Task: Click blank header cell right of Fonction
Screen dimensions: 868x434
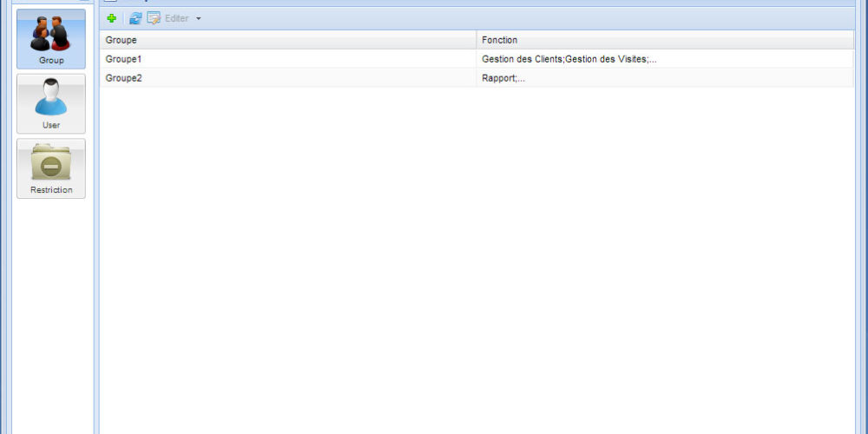Action: tap(860, 40)
